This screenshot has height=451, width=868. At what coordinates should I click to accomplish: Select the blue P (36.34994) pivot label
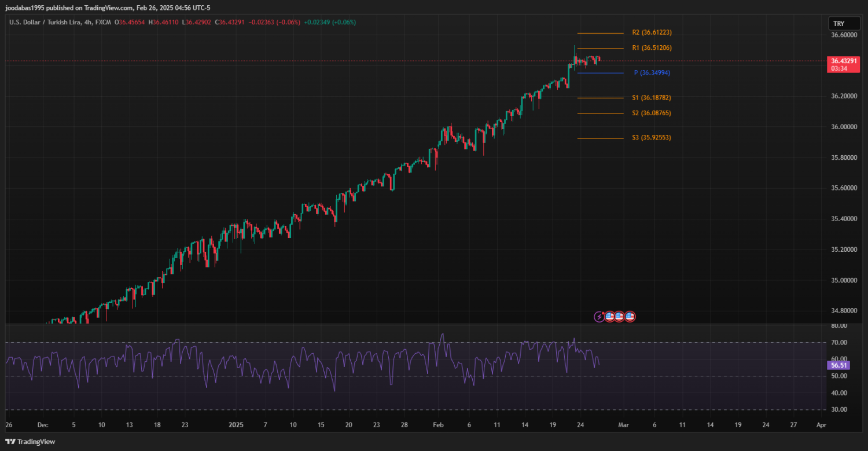(x=652, y=73)
